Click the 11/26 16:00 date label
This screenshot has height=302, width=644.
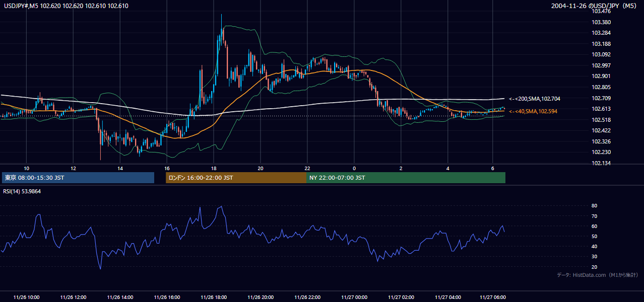point(167,297)
